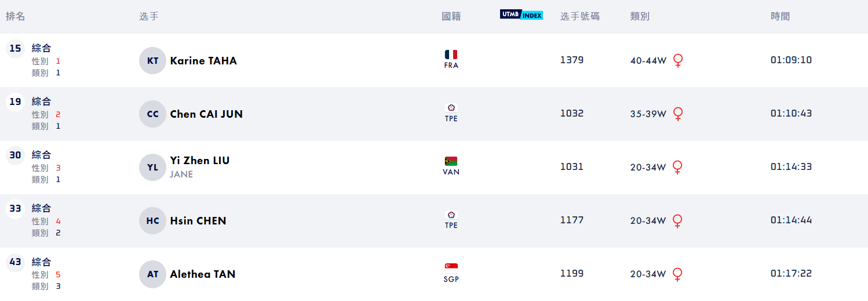Open Karine TAHA's runner profile
Viewport: 868px width, 301px height.
coord(203,61)
